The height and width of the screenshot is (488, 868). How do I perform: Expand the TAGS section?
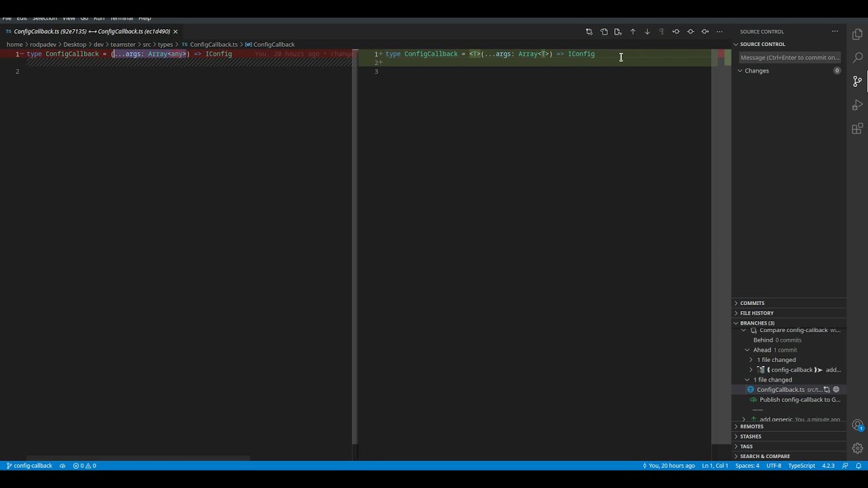[789, 447]
